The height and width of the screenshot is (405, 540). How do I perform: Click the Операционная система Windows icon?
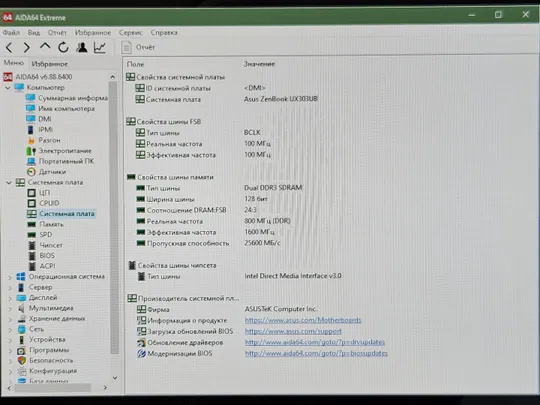pyautogui.click(x=21, y=277)
